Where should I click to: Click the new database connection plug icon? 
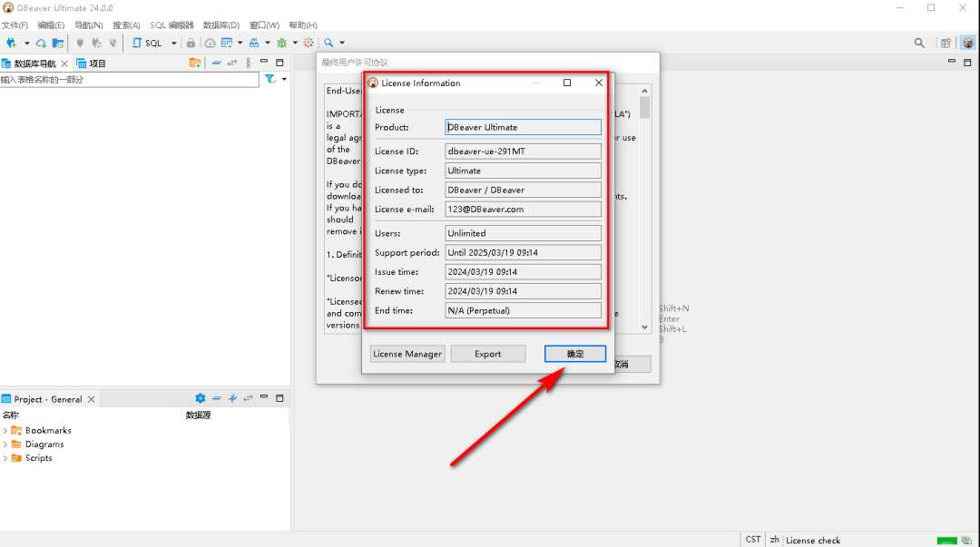pos(11,44)
